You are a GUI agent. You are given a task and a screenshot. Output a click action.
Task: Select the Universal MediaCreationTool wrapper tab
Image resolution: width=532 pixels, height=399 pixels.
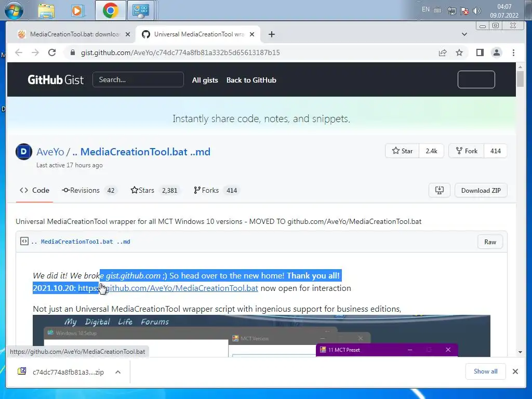pos(198,34)
